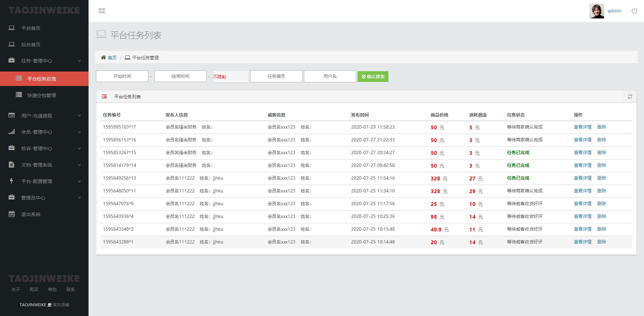Open the 首页 breadcrumb link
Screen dimensions: 644x316
point(112,58)
